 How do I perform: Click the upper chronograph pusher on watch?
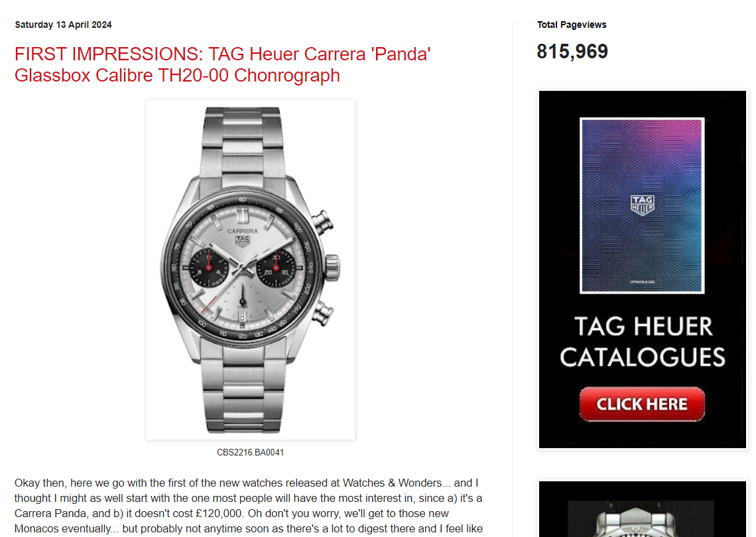(322, 222)
